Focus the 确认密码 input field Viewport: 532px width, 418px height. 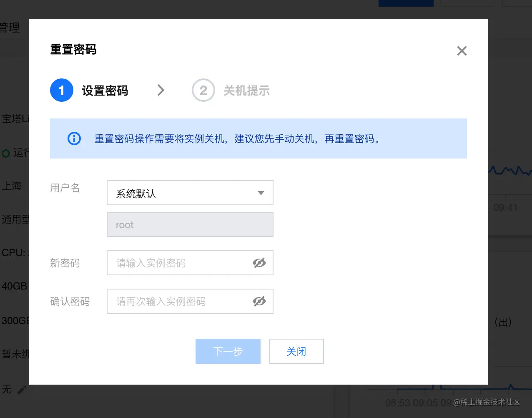pyautogui.click(x=190, y=301)
